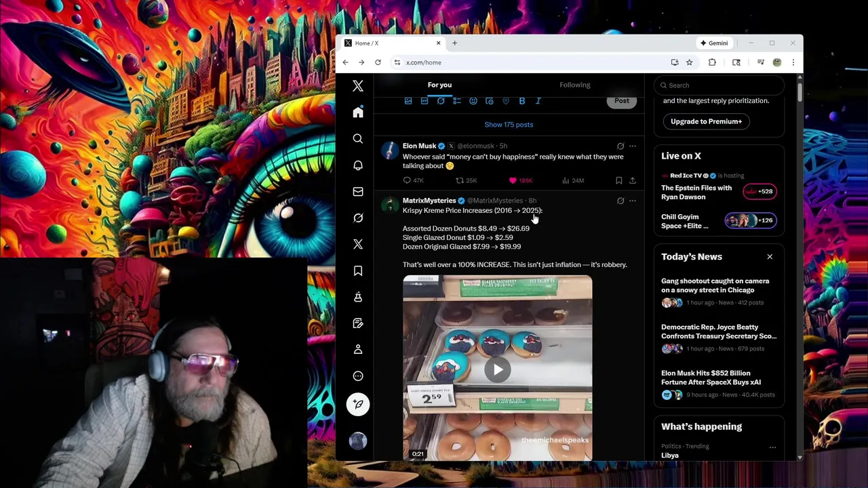Click Upgrade to Premium+ button

(x=706, y=121)
